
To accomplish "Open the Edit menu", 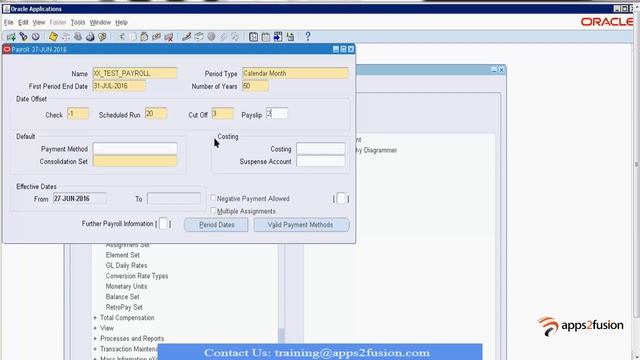I will click(x=23, y=22).
